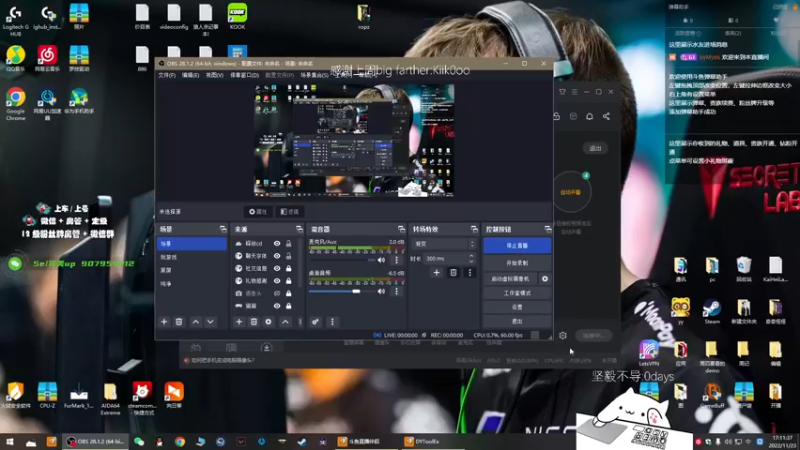This screenshot has height=450, width=800.
Task: Open 麦克风/Aux channel three-dot options
Action: tap(396, 260)
